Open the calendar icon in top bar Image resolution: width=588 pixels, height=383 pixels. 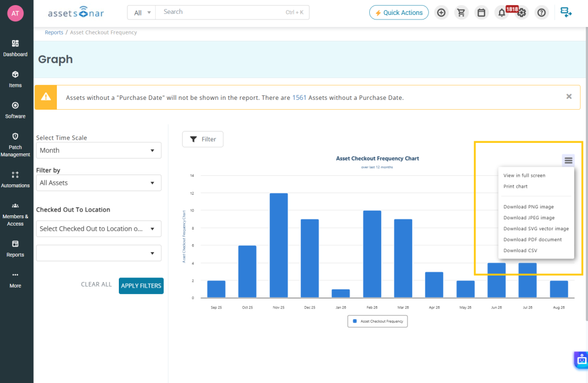click(482, 13)
